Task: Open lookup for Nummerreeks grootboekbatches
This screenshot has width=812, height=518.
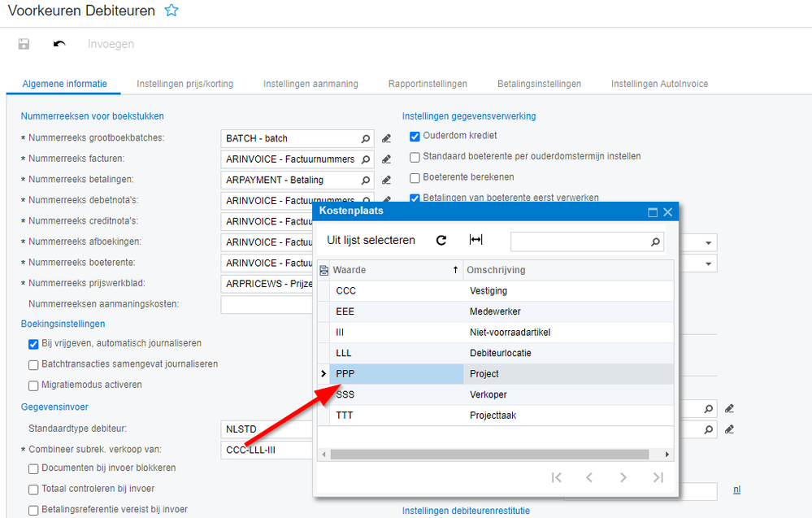Action: pos(365,139)
